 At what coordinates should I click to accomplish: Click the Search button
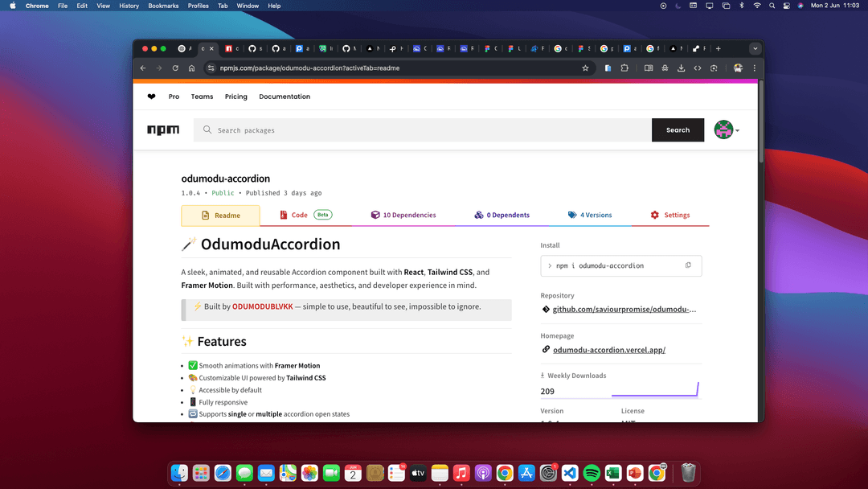click(x=678, y=129)
